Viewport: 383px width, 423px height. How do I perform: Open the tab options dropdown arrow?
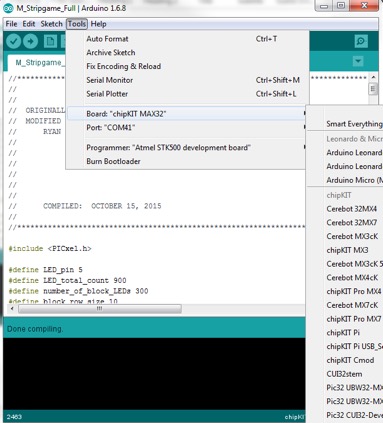358,61
